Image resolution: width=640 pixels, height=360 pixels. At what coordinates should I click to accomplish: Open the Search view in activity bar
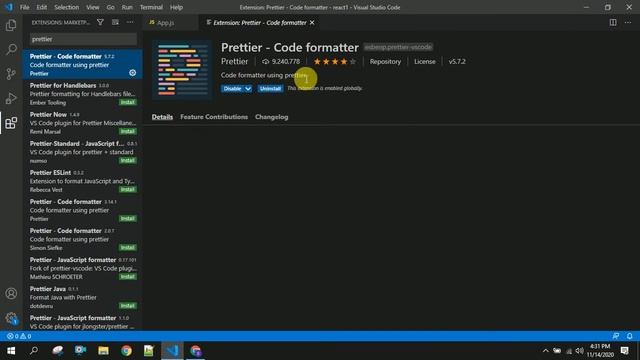(x=11, y=49)
